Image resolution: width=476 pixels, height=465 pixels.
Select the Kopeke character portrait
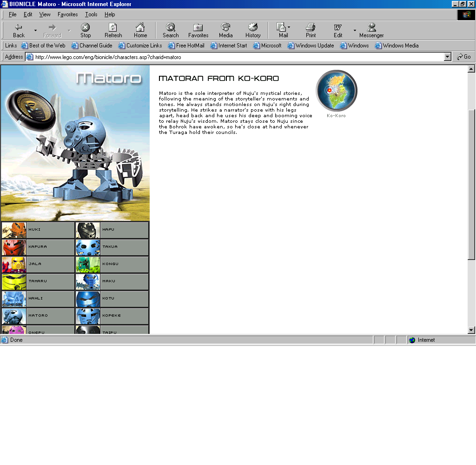pyautogui.click(x=88, y=316)
